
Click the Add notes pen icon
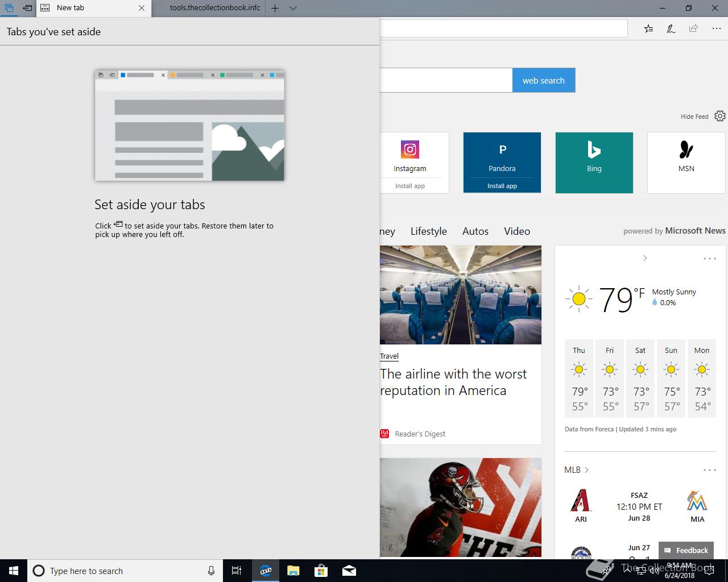671,28
